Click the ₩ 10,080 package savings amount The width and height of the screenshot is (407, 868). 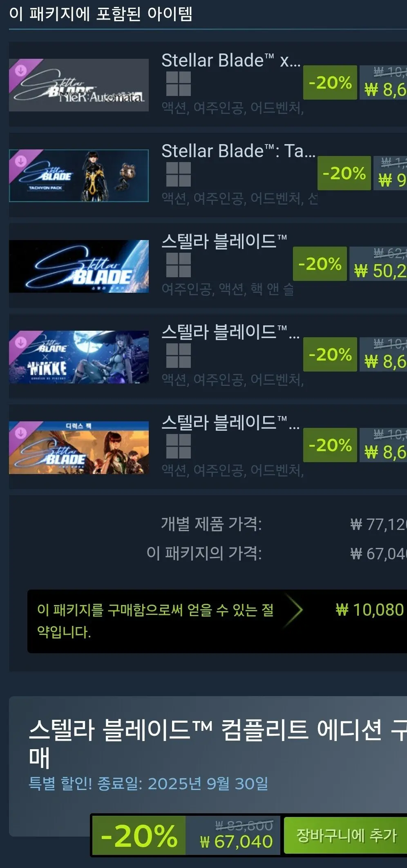[370, 610]
